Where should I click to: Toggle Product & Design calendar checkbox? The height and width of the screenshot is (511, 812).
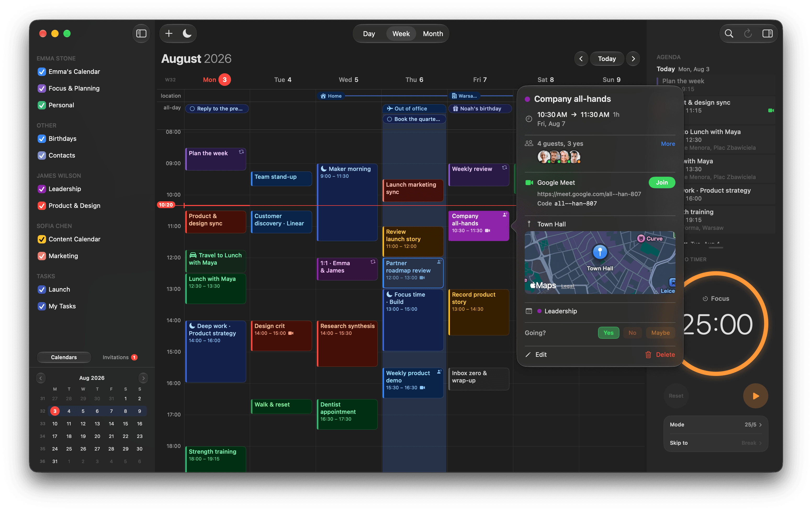tap(42, 205)
